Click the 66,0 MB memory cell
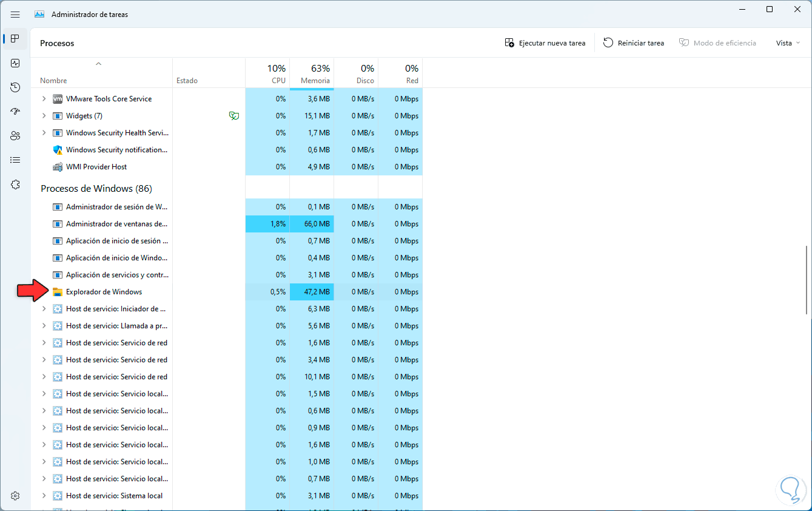 (x=312, y=224)
